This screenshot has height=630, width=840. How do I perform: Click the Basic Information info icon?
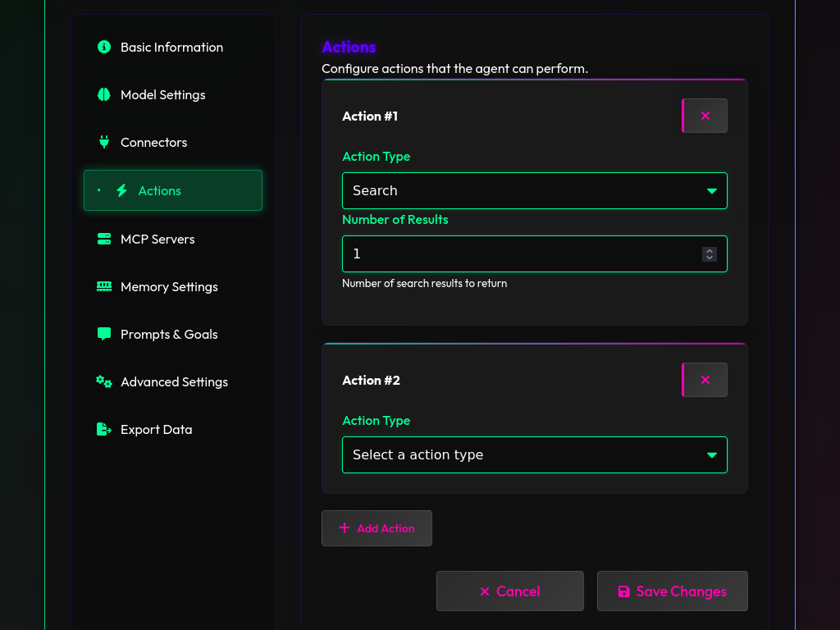tap(104, 47)
